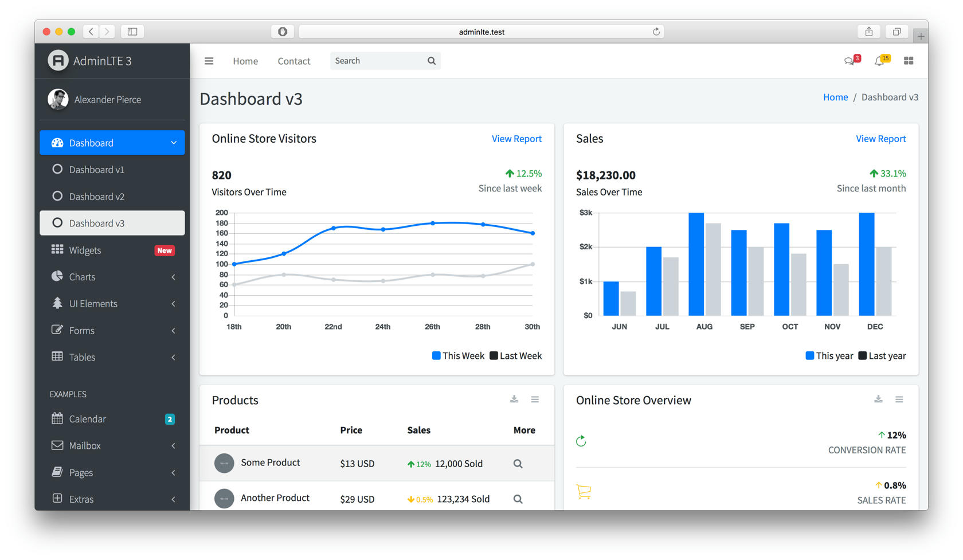Open the Online Store Overview options icon
The image size is (963, 560).
click(899, 399)
